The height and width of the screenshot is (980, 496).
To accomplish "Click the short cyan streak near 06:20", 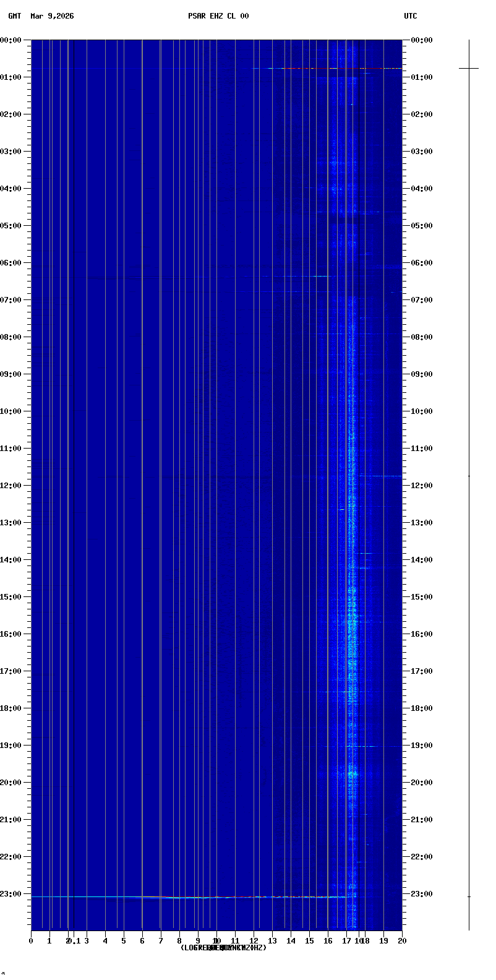I will pos(320,276).
